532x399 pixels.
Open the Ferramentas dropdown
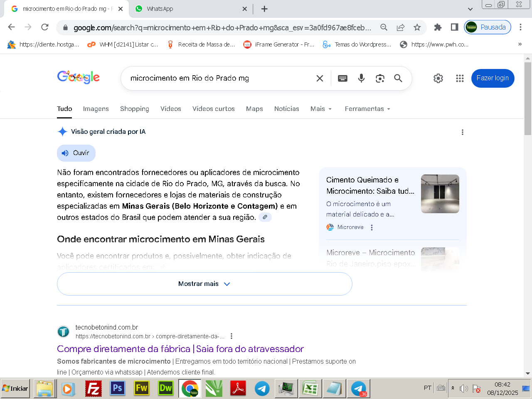pos(367,109)
